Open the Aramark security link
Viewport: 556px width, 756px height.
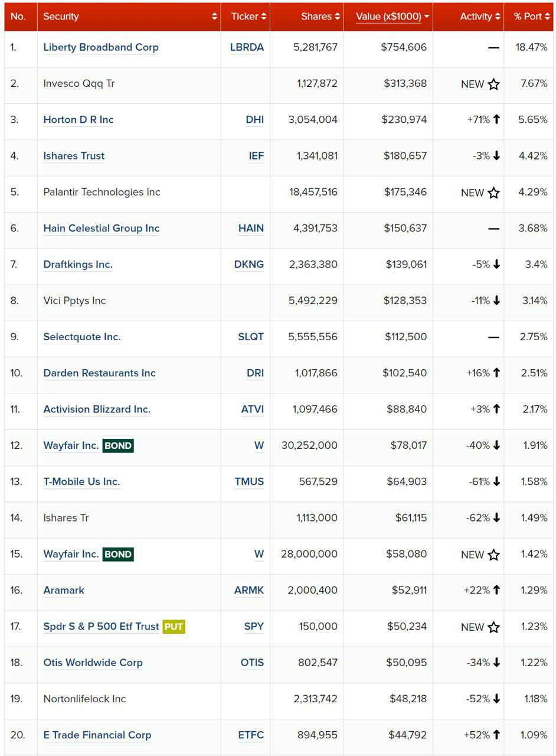tap(64, 591)
